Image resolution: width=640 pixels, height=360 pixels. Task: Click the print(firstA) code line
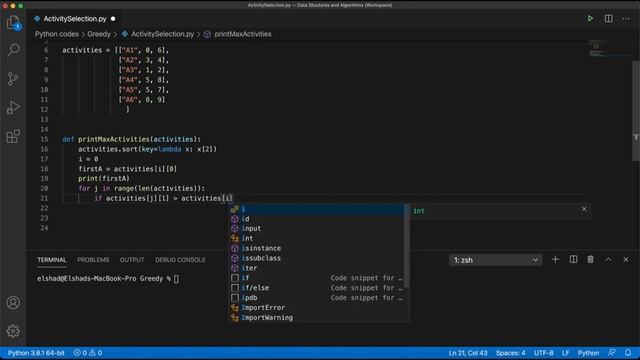tap(104, 178)
